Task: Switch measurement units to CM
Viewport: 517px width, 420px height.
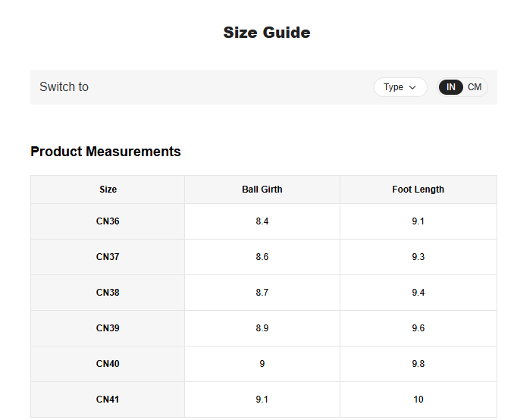Action: coord(475,87)
